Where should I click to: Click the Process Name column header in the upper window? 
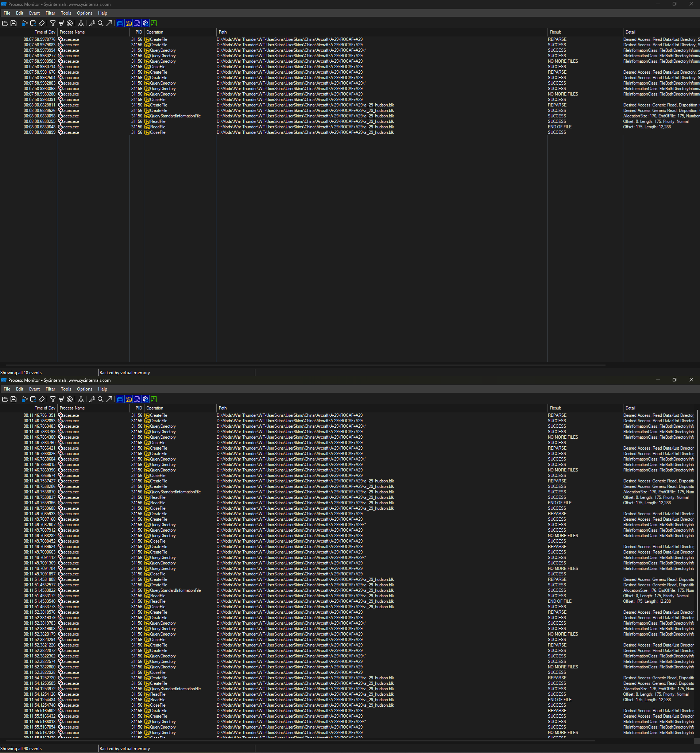tap(93, 32)
